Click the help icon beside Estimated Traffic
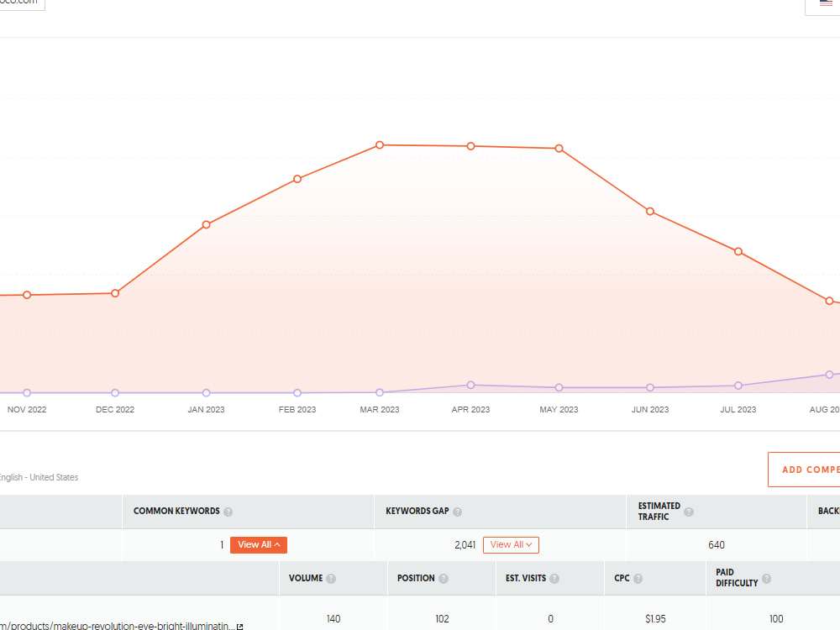This screenshot has height=630, width=840. 689,512
